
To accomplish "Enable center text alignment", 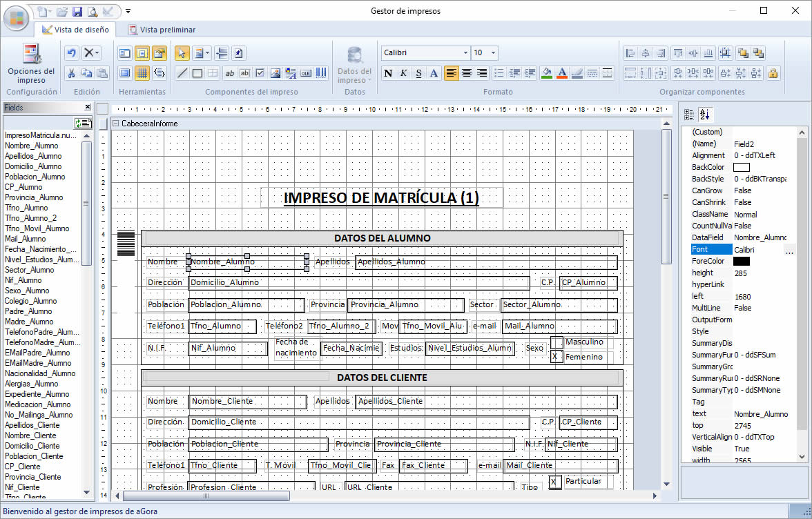I will tap(467, 73).
